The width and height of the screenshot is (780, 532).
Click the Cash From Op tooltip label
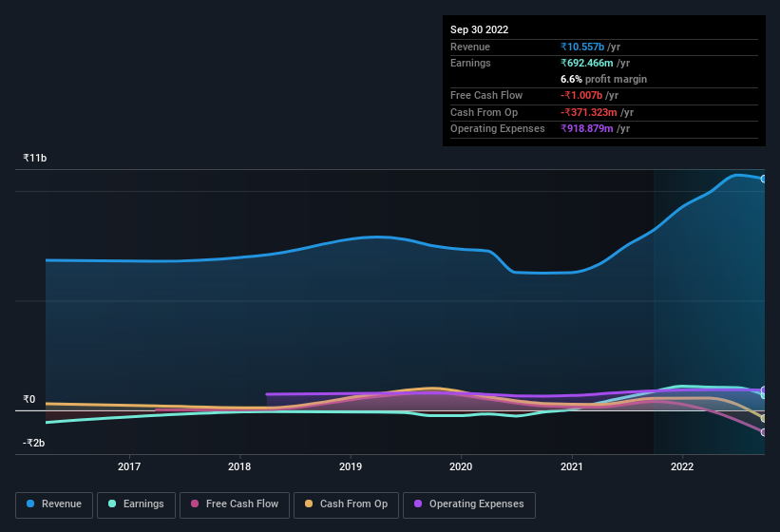click(x=484, y=112)
